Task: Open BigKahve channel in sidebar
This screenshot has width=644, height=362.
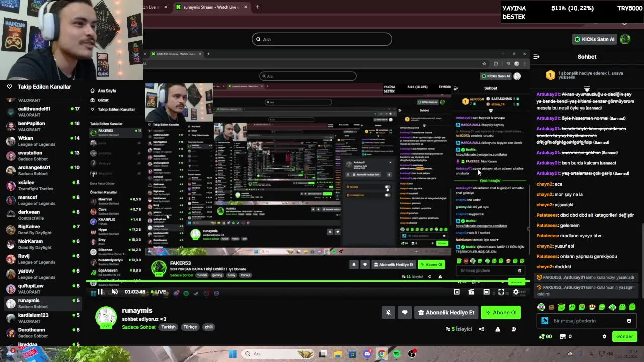Action: coord(42,230)
